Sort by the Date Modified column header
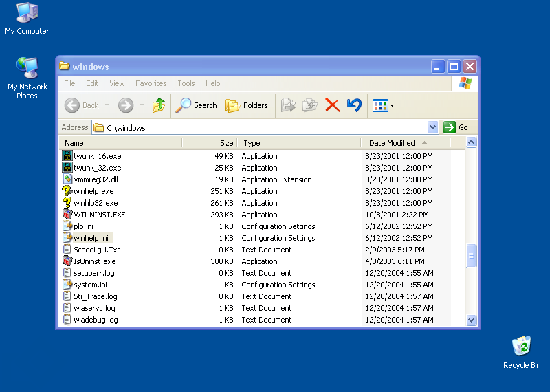The image size is (550, 392). click(x=406, y=143)
